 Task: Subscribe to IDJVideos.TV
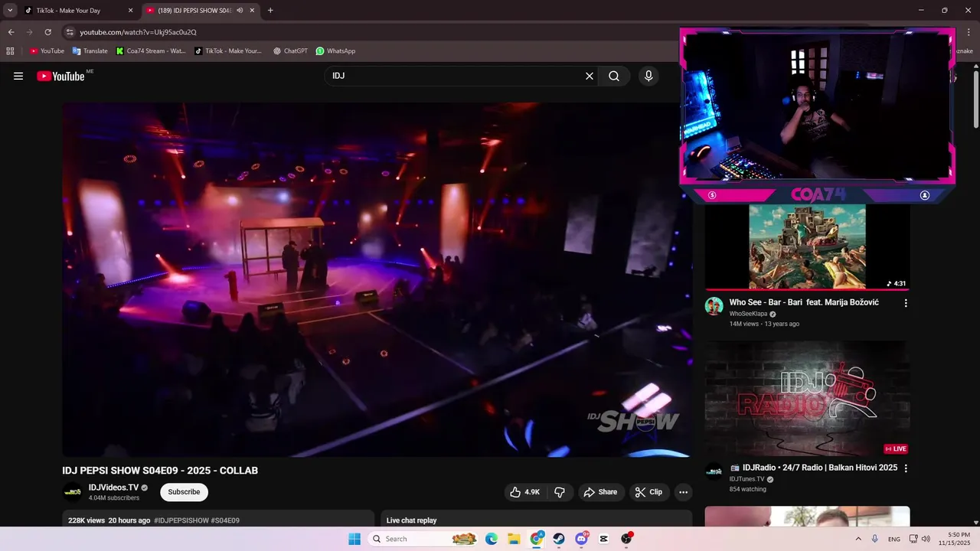pos(184,492)
